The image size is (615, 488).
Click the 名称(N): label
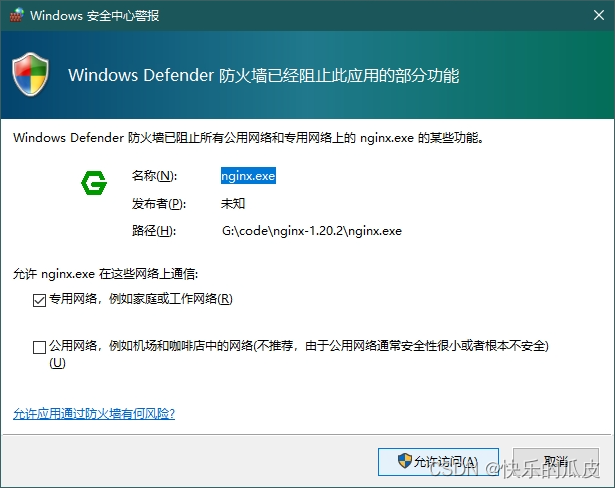coord(155,176)
